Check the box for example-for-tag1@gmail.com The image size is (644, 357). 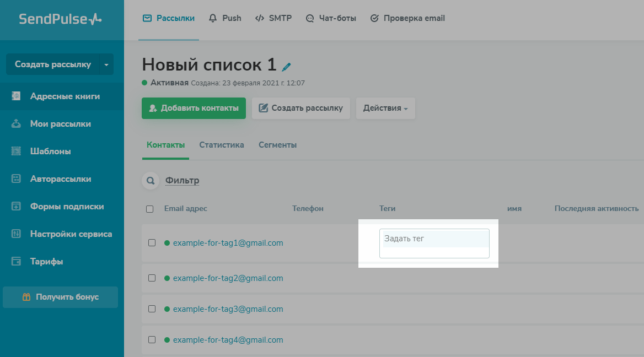tap(152, 242)
